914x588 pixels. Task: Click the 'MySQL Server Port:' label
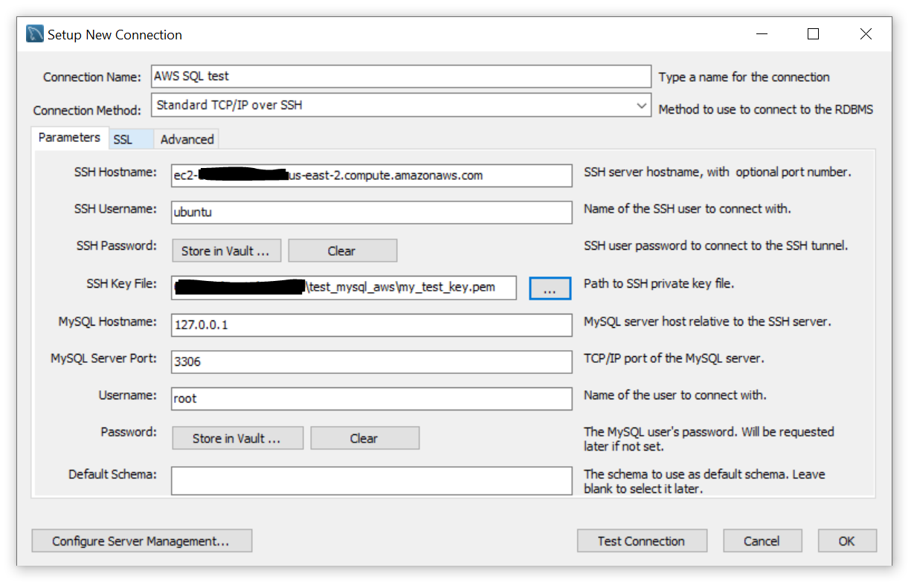pos(103,358)
